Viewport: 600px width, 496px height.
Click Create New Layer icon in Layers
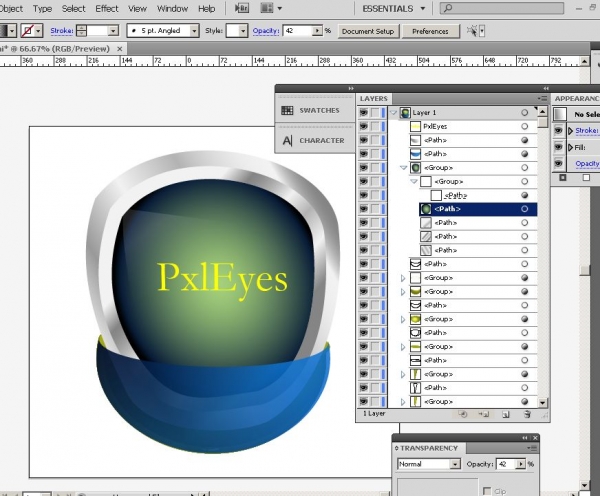point(506,414)
